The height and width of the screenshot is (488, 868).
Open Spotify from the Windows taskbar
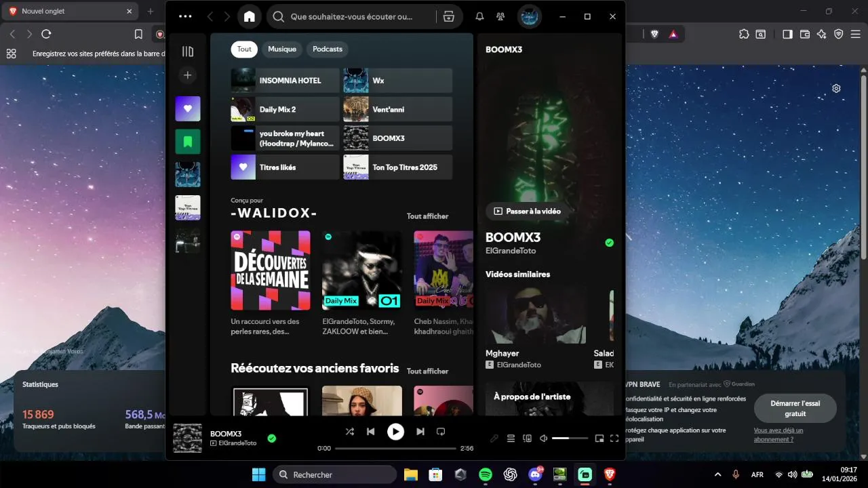(x=486, y=474)
